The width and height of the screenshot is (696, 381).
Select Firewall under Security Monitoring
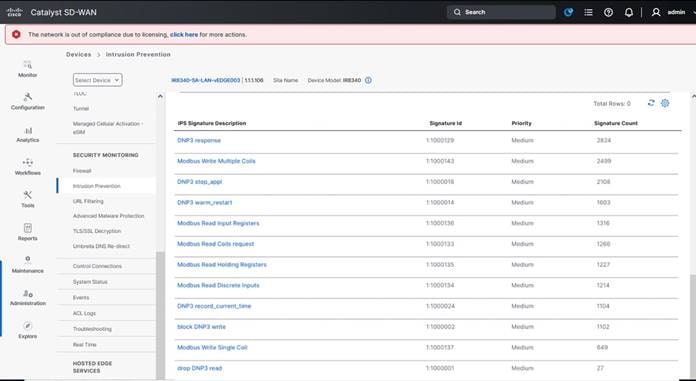[82, 171]
